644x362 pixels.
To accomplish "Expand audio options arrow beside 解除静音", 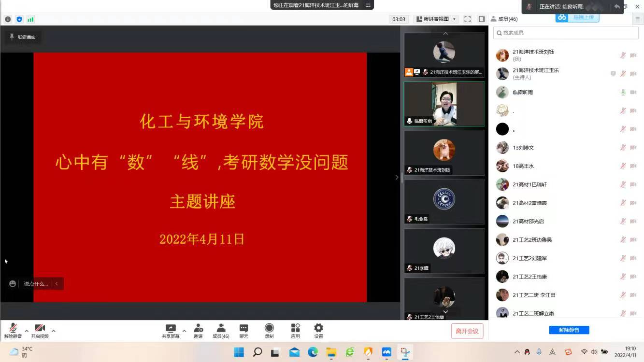I will 27,331.
